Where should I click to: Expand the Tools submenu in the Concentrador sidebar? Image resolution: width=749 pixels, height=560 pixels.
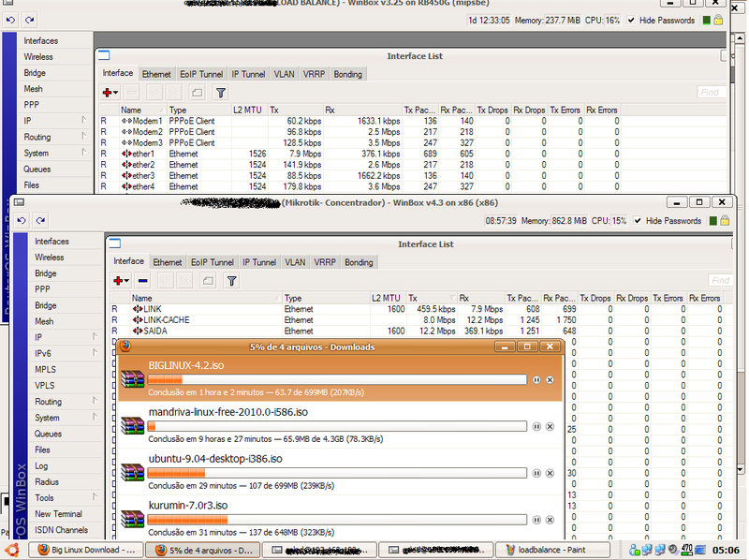[95, 497]
